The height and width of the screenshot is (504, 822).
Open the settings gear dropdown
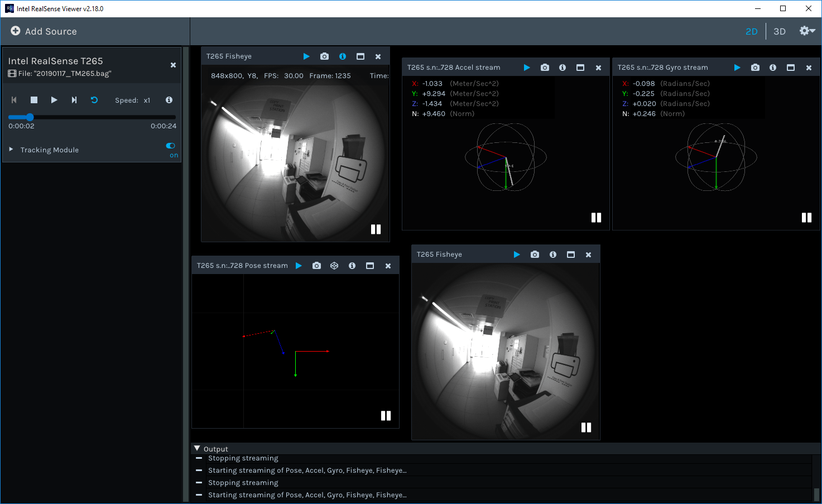click(x=806, y=31)
